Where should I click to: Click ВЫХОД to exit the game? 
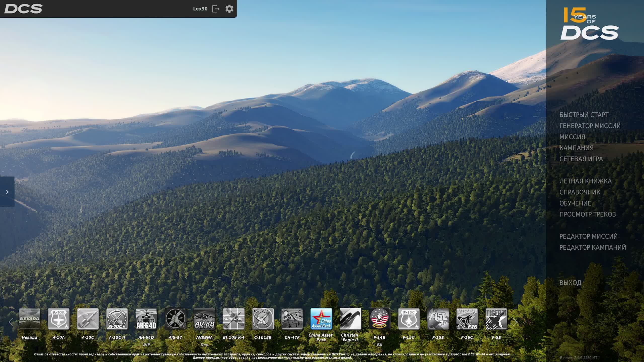[570, 283]
